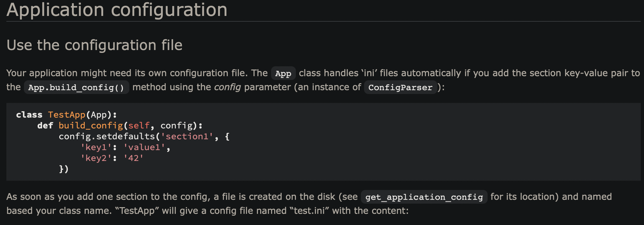
Task: Open the App.build_config() method link
Action: point(76,88)
